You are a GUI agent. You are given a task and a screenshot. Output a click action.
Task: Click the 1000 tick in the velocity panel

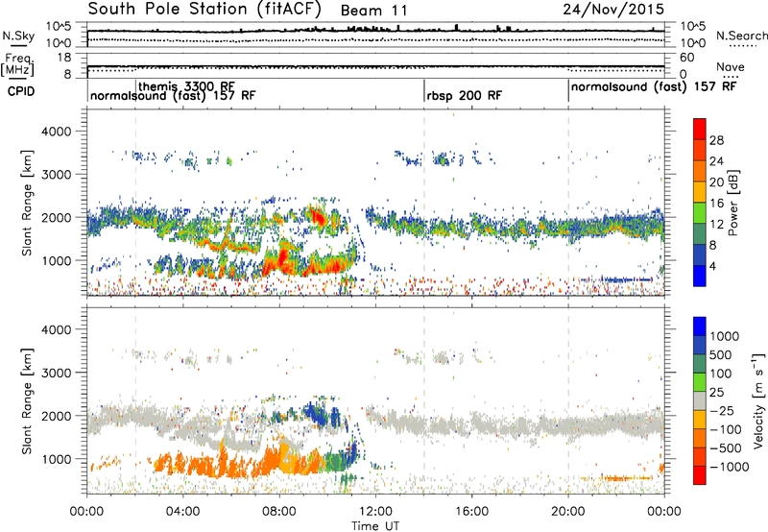point(56,459)
